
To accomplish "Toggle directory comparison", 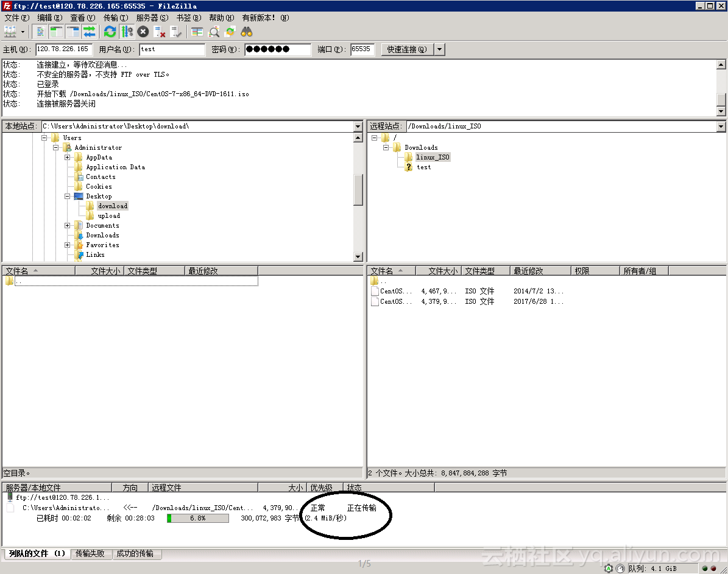I will point(214,32).
